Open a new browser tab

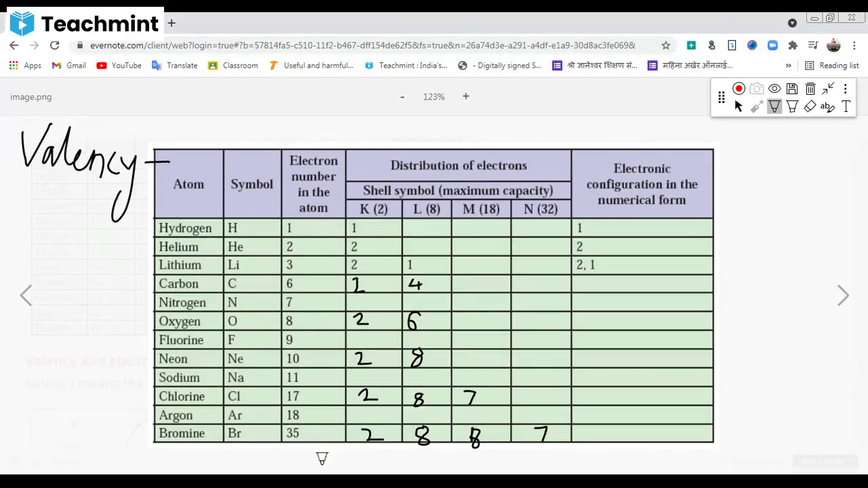(171, 23)
